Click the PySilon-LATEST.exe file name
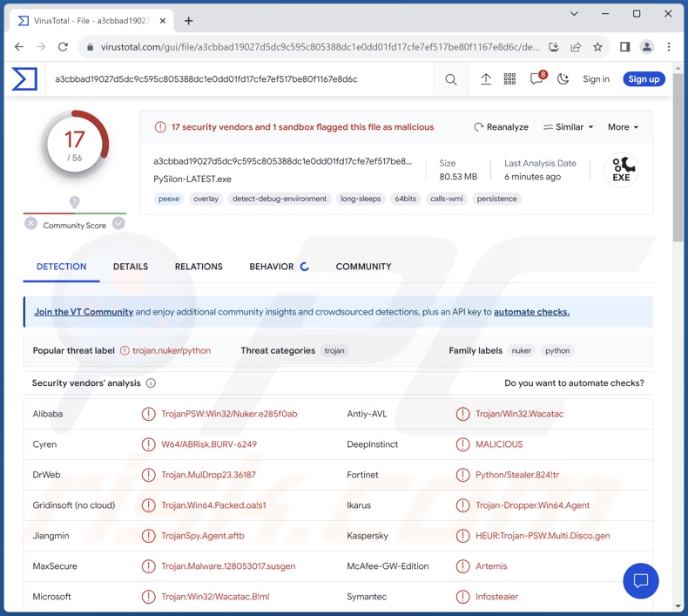The width and height of the screenshot is (688, 616). (192, 179)
